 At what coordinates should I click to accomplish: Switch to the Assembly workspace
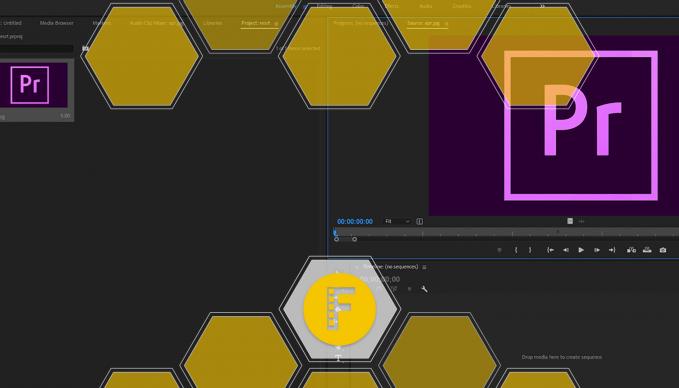point(286,6)
